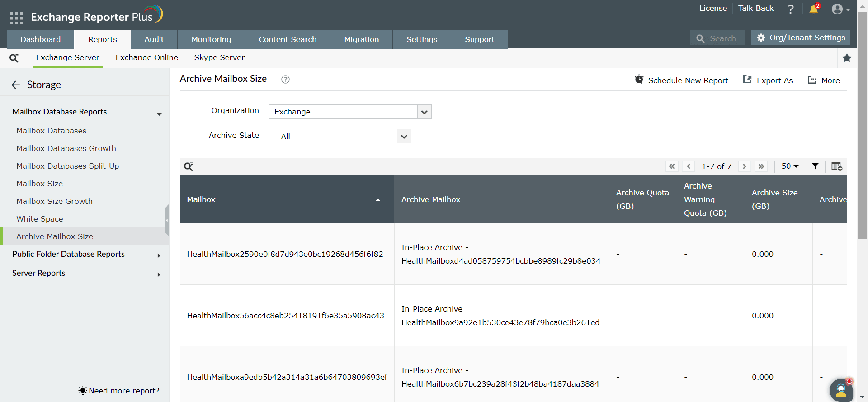Open the Export As menu
Viewport: 868px width, 402px height.
click(x=768, y=80)
